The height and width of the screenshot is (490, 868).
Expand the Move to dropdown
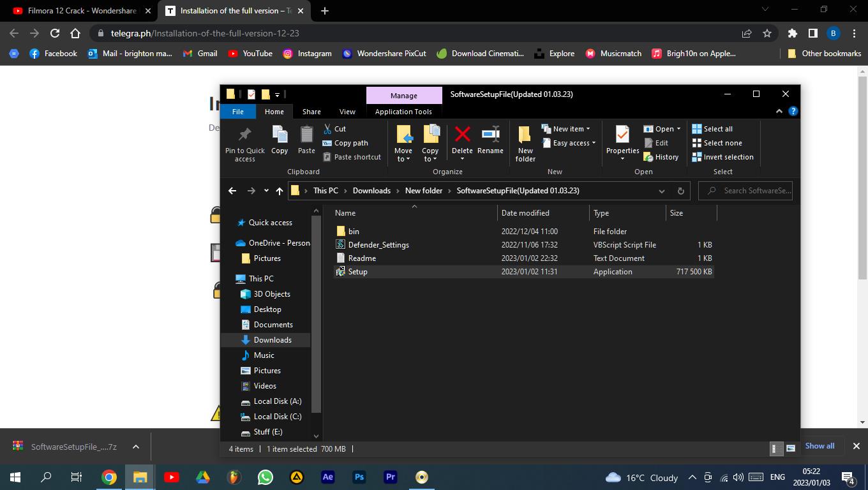[403, 159]
